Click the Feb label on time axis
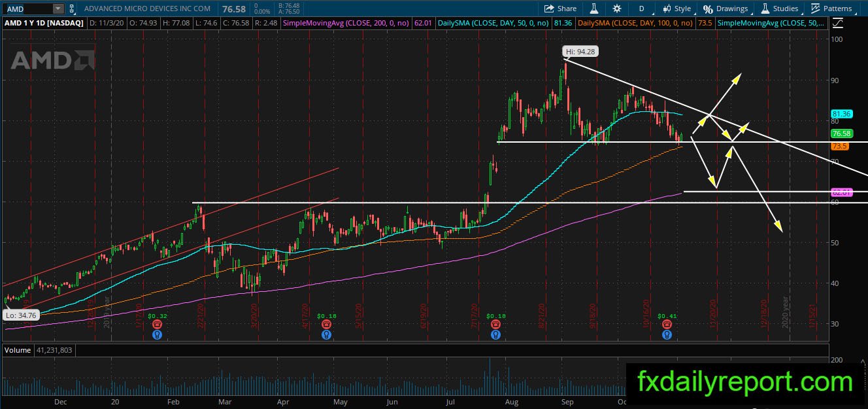Viewport: 868px width, 409px height. [173, 402]
